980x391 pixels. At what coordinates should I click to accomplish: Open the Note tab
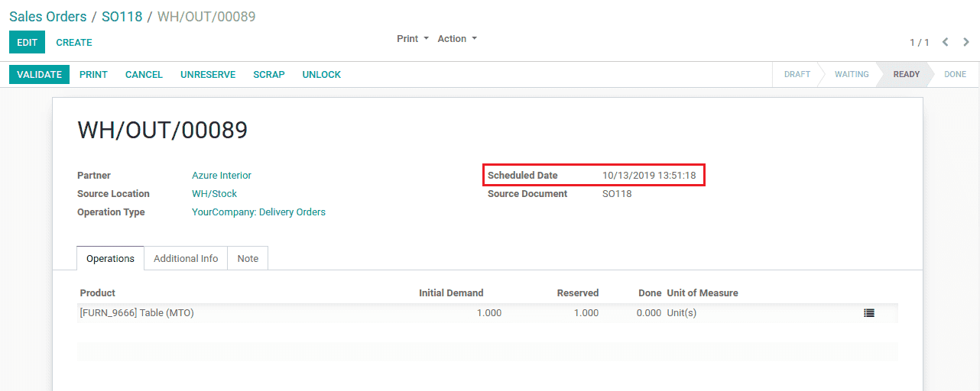(248, 258)
